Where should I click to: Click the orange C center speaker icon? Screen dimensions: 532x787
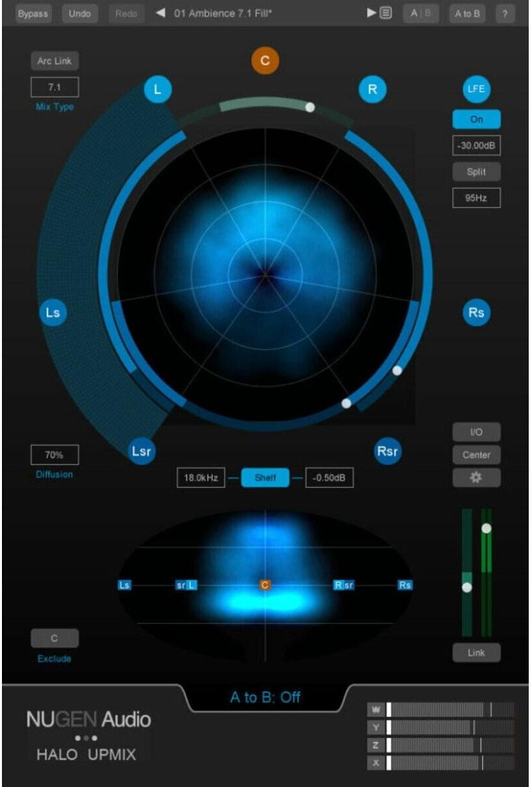click(265, 61)
